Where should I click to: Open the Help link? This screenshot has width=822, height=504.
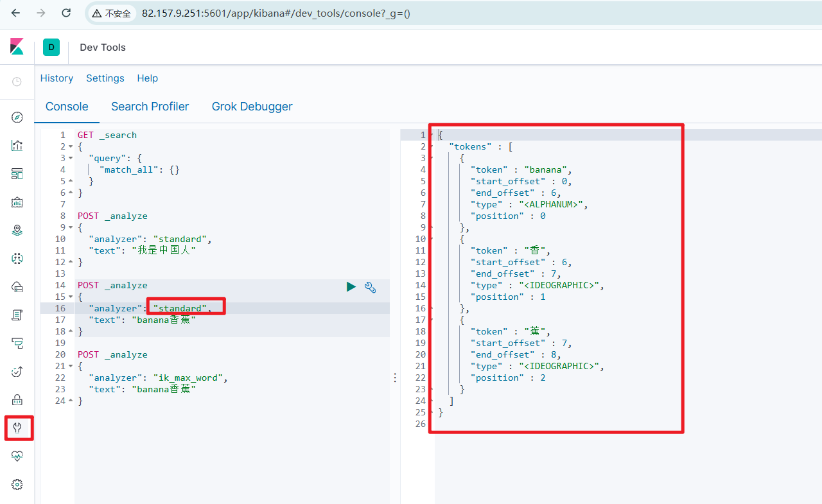[x=148, y=78]
